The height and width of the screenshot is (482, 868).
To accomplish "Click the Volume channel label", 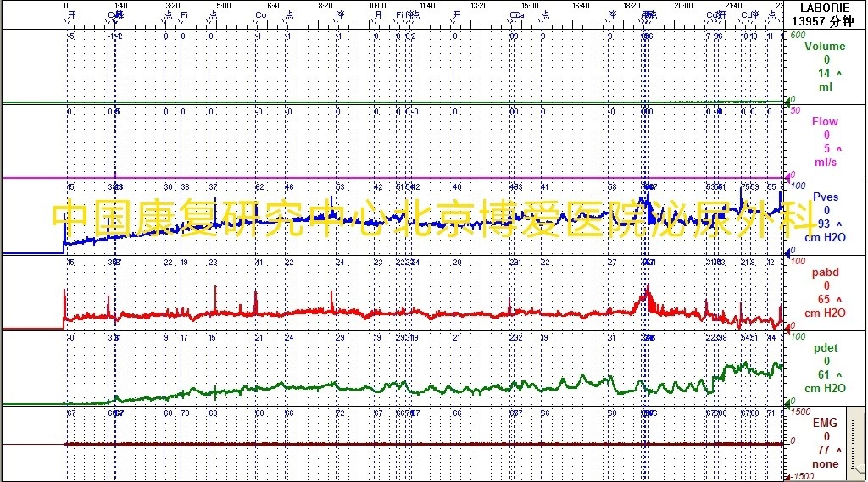I will 824,46.
